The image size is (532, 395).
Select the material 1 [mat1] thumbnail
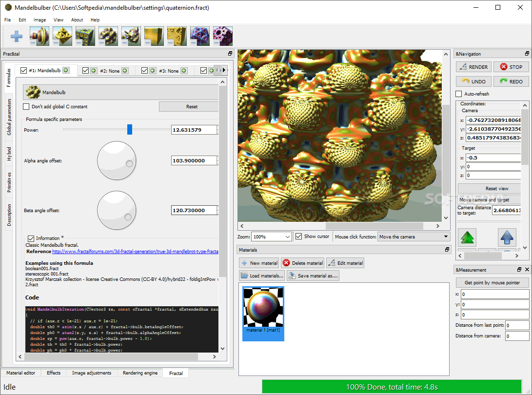[263, 314]
